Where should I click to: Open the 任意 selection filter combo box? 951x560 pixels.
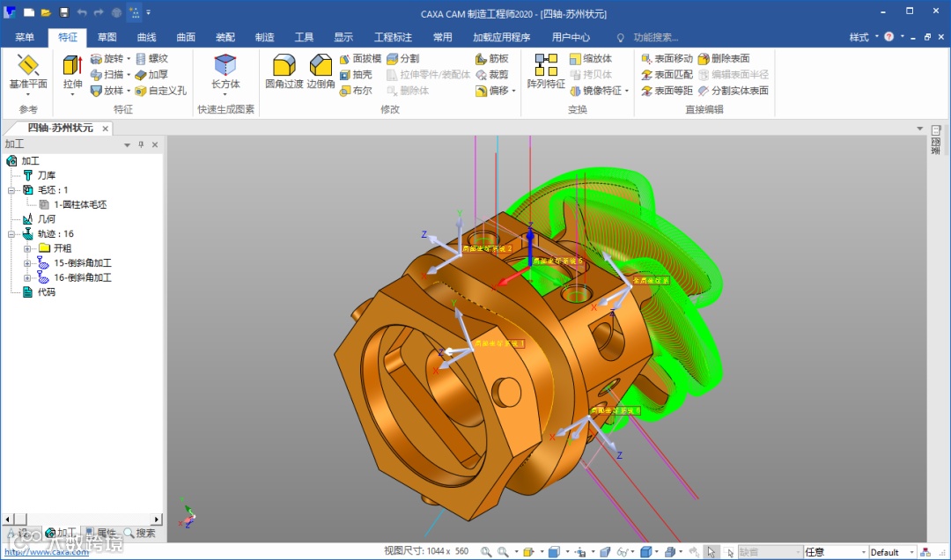835,551
